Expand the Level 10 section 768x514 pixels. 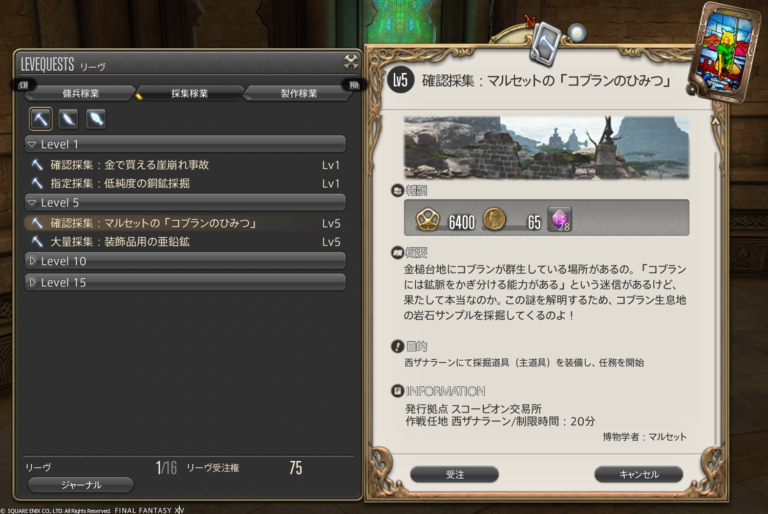(185, 261)
